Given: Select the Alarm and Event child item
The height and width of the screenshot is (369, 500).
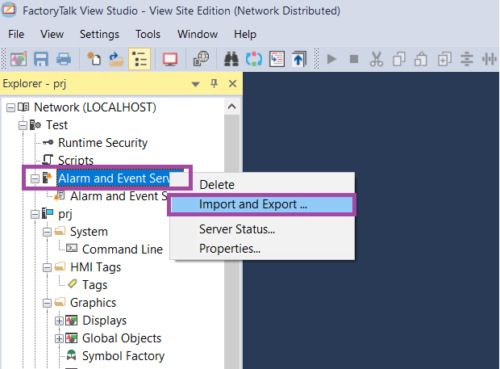Looking at the screenshot, I should (x=119, y=196).
